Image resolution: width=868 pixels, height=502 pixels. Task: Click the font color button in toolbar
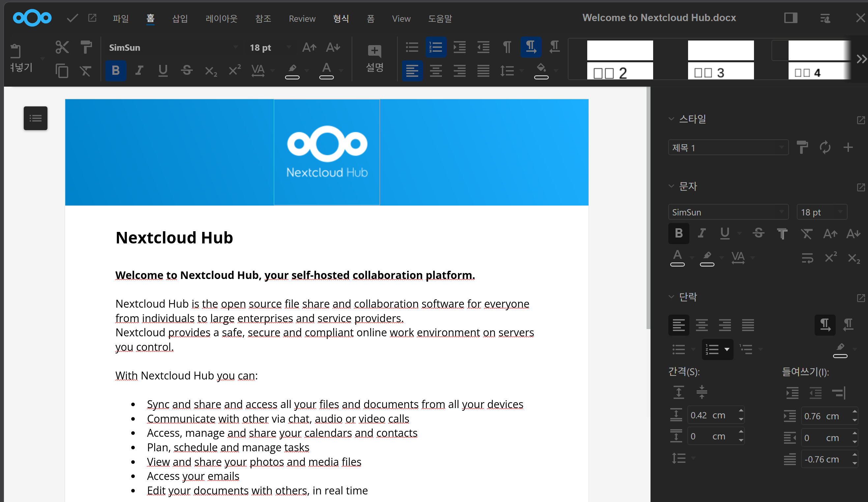[326, 70]
